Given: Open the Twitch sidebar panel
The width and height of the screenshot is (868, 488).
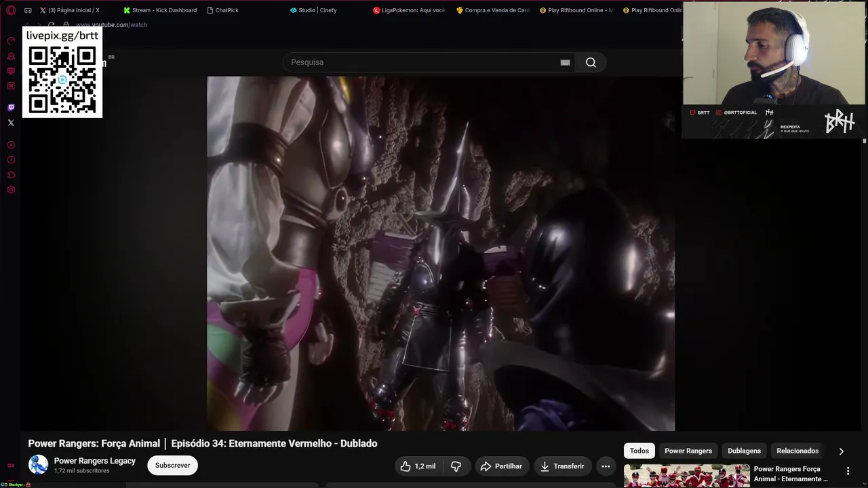Looking at the screenshot, I should click(11, 107).
